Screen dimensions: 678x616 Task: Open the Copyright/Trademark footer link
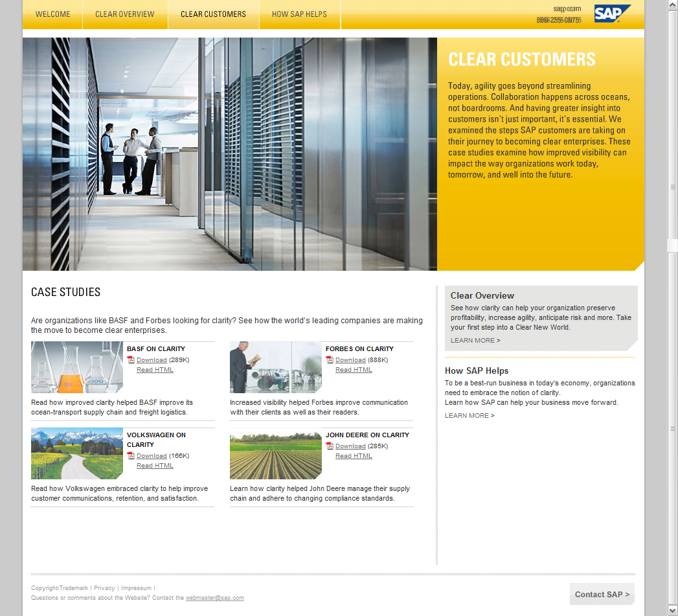(x=60, y=588)
